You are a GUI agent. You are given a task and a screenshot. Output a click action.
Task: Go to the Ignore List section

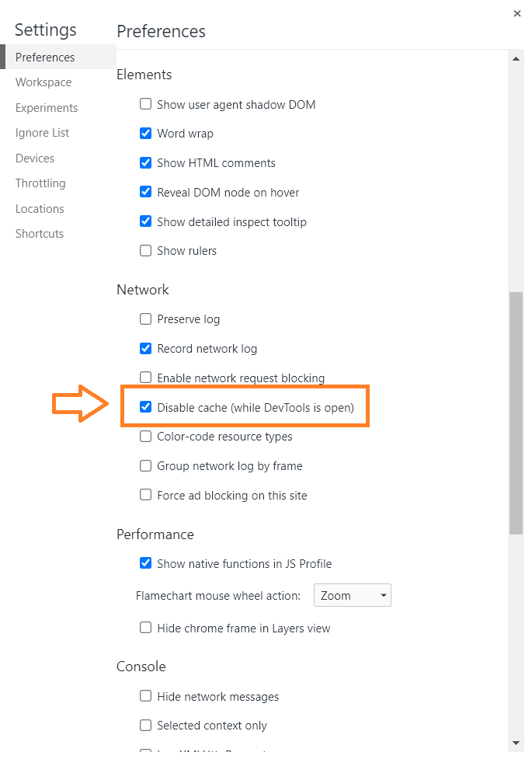coord(43,133)
